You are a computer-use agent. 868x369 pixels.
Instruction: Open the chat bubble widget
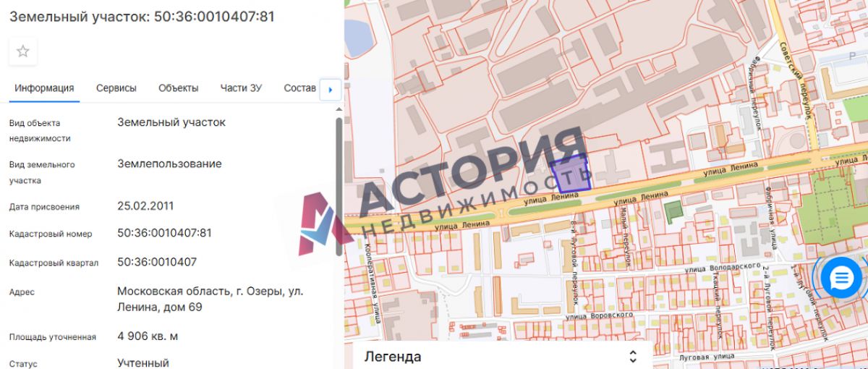[841, 278]
